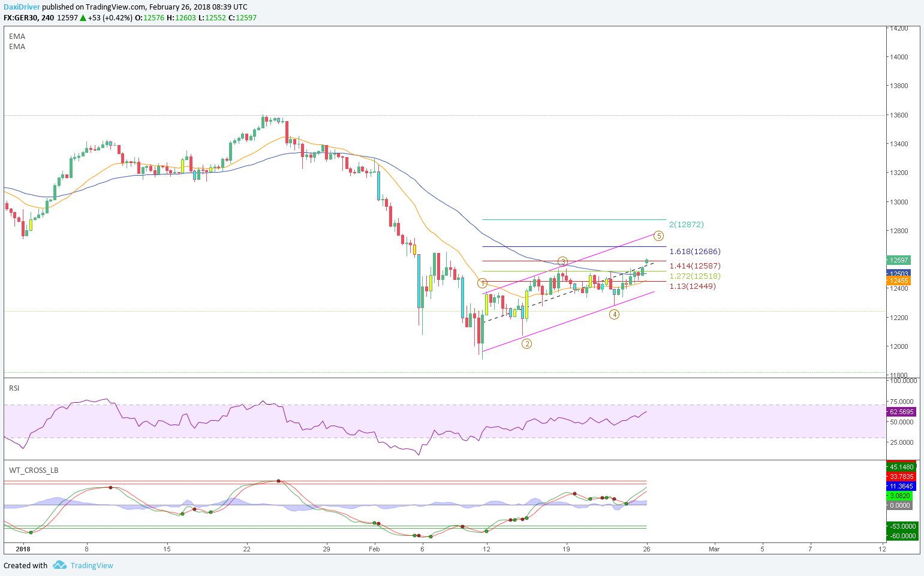The image size is (924, 576).
Task: Click the TradingView cloud logo icon
Action: pyautogui.click(x=59, y=565)
